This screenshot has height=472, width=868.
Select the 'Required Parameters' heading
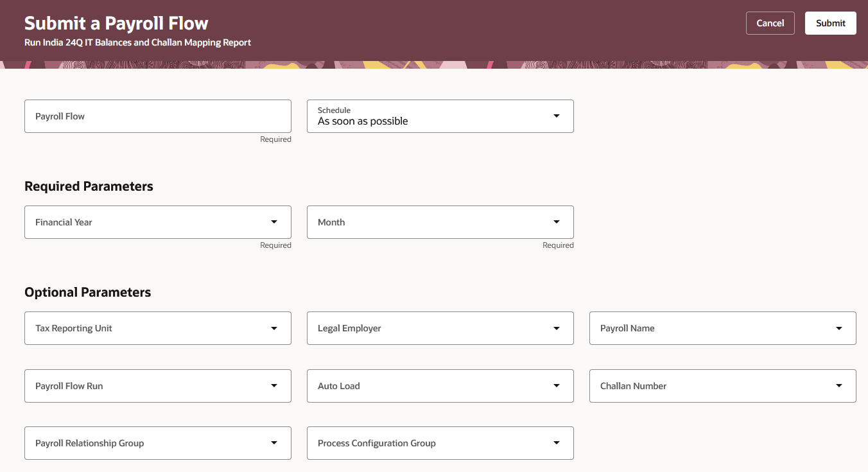click(x=89, y=186)
